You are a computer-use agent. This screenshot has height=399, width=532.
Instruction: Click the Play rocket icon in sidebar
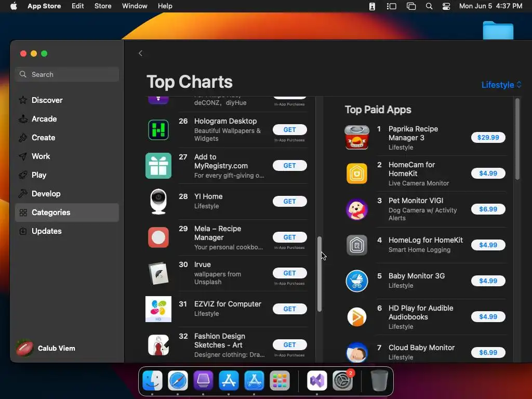click(23, 175)
